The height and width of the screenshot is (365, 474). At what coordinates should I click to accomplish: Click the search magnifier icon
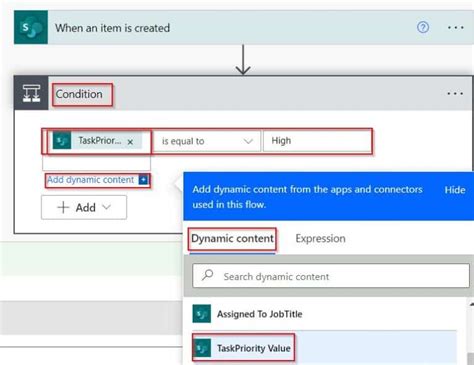(x=207, y=275)
